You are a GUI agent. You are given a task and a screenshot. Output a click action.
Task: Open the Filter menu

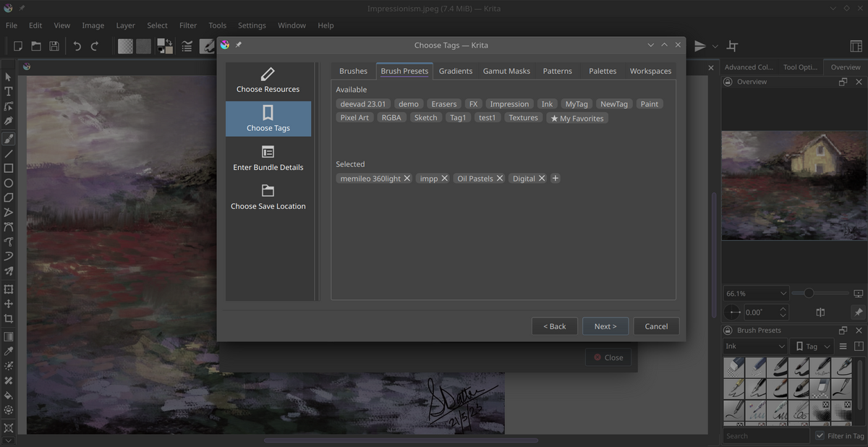(188, 25)
